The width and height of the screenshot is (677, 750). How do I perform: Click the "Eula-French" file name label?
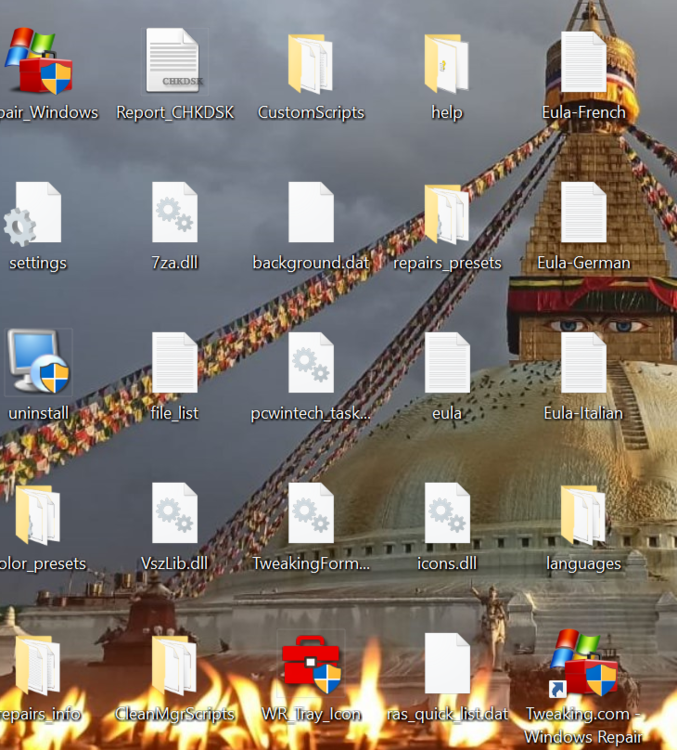click(583, 113)
